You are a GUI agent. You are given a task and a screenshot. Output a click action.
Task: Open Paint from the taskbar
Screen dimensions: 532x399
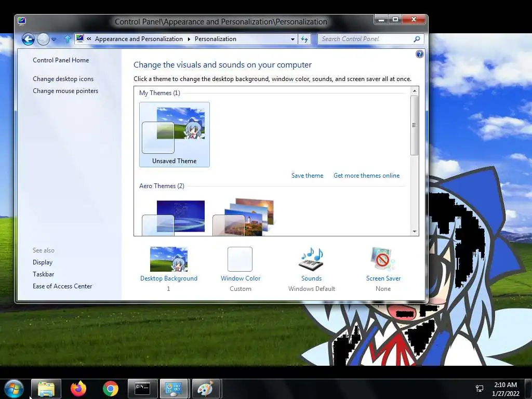(x=206, y=389)
